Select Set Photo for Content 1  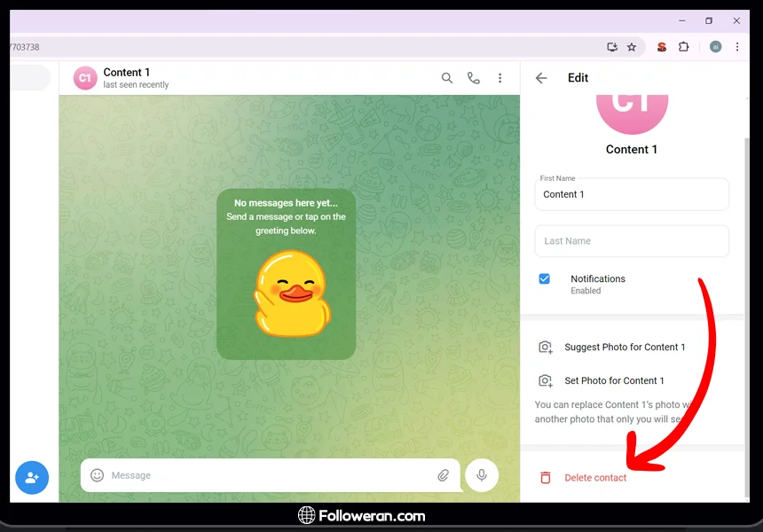point(614,380)
